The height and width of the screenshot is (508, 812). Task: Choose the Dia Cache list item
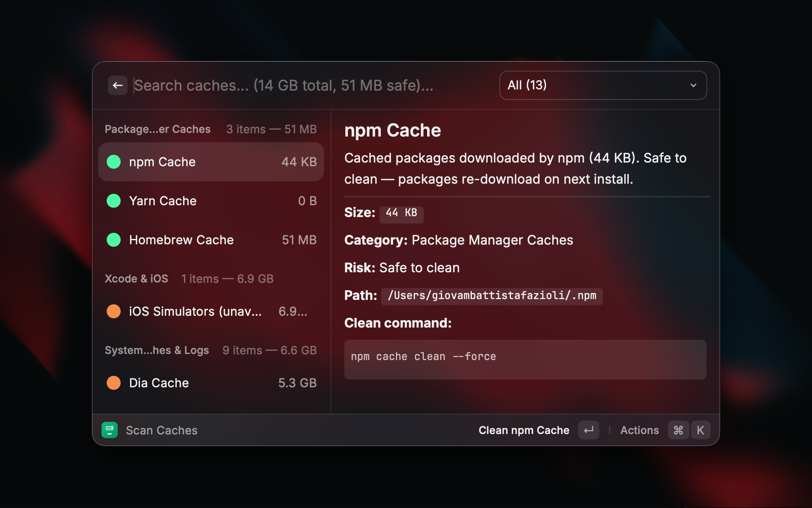[x=211, y=383]
